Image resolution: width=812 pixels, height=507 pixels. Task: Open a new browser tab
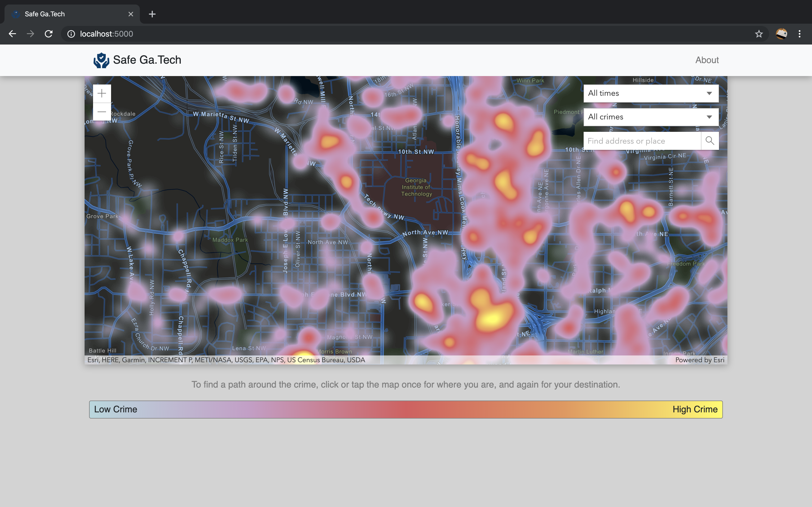pyautogui.click(x=152, y=14)
